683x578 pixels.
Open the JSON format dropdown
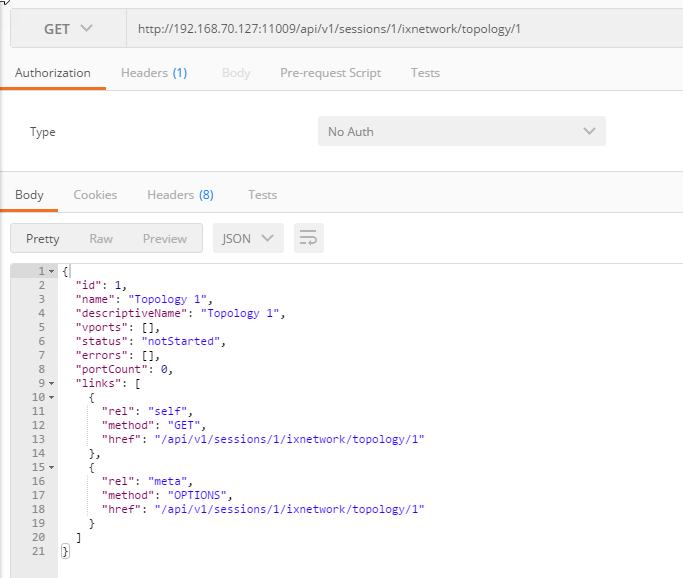point(248,239)
